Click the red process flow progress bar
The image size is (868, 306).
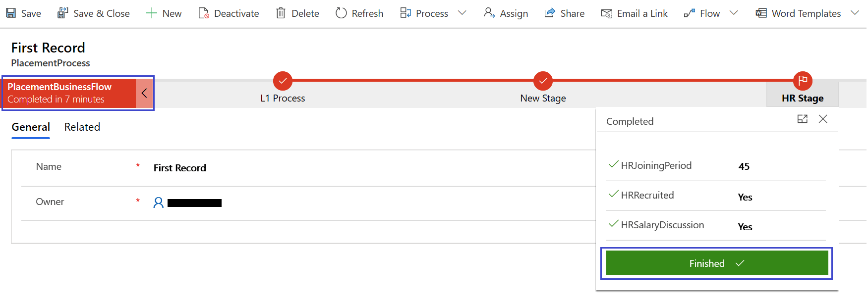411,81
